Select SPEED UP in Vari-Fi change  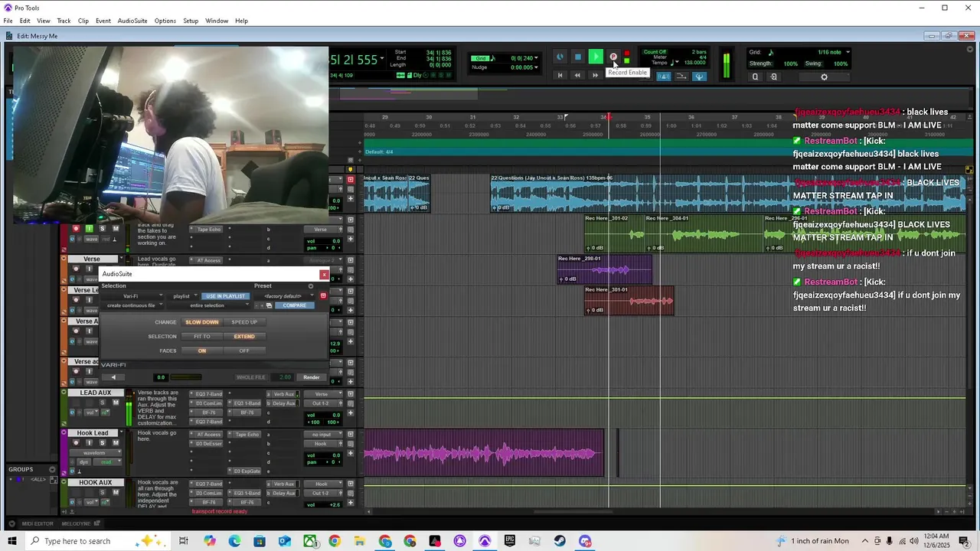[x=244, y=322]
